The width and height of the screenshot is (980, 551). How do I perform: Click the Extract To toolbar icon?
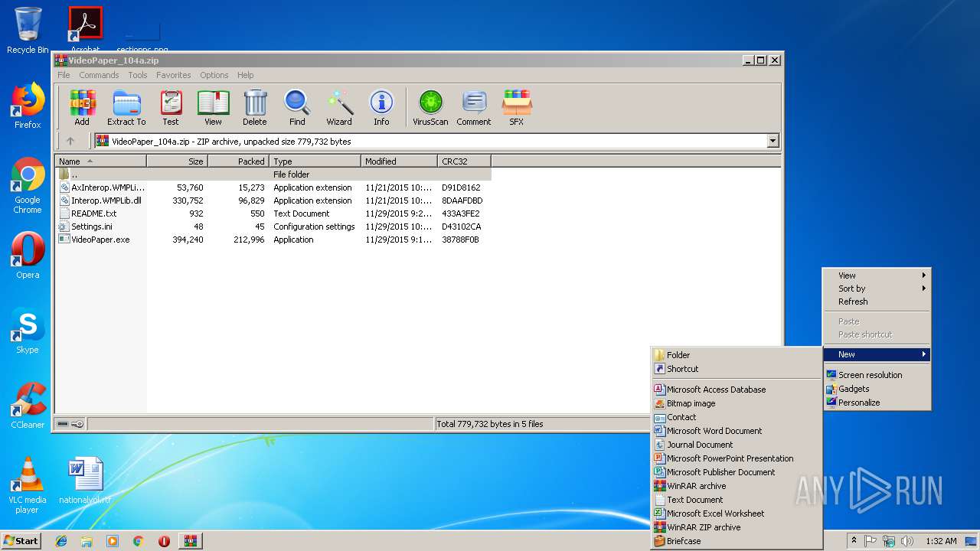pyautogui.click(x=126, y=108)
